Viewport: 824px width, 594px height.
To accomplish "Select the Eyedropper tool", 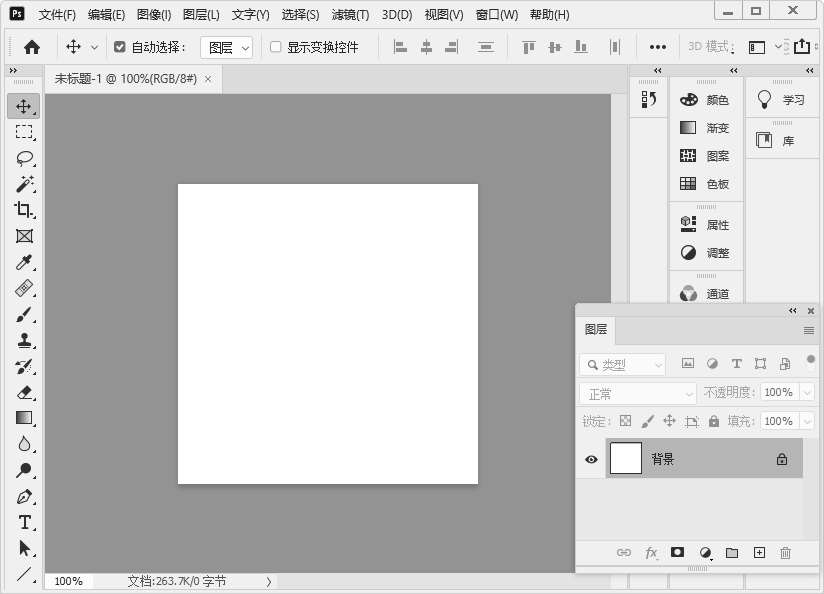I will (24, 262).
